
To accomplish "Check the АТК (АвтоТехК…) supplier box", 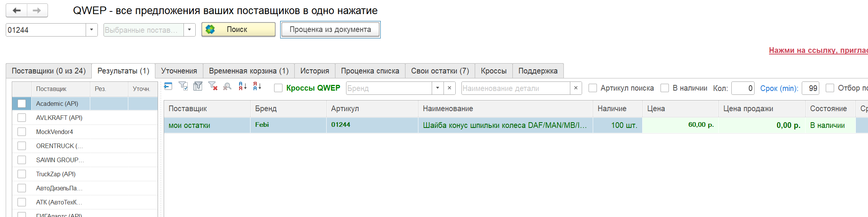I will [x=22, y=202].
